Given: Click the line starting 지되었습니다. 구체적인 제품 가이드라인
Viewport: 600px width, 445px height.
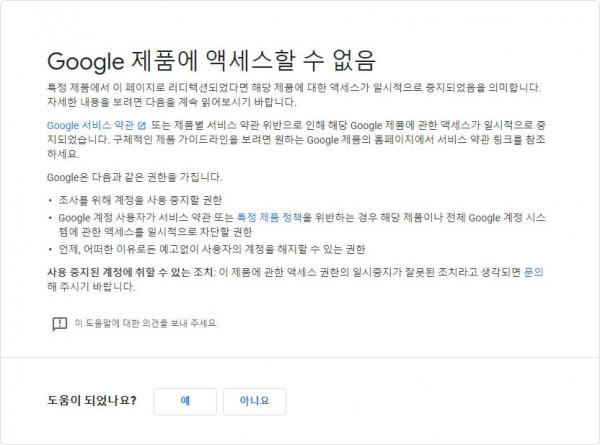Looking at the screenshot, I should [296, 140].
